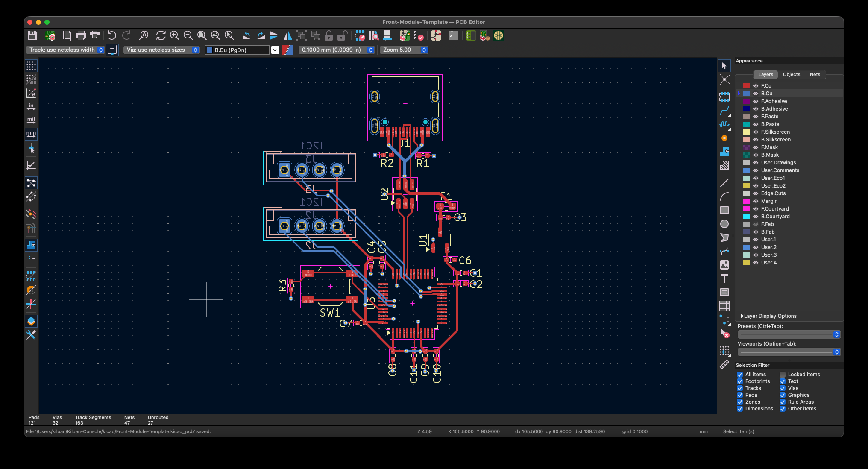
Task: Hide the F.Silkscreen layer
Action: 756,132
